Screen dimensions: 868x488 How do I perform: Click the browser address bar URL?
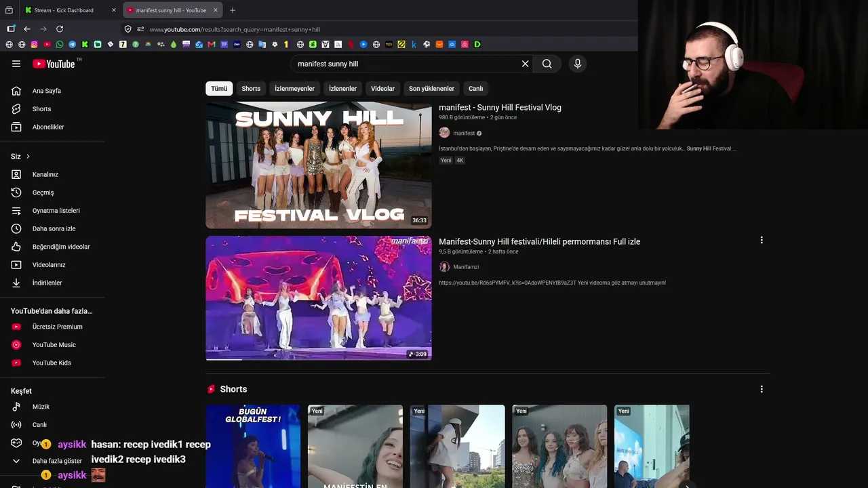(x=235, y=29)
